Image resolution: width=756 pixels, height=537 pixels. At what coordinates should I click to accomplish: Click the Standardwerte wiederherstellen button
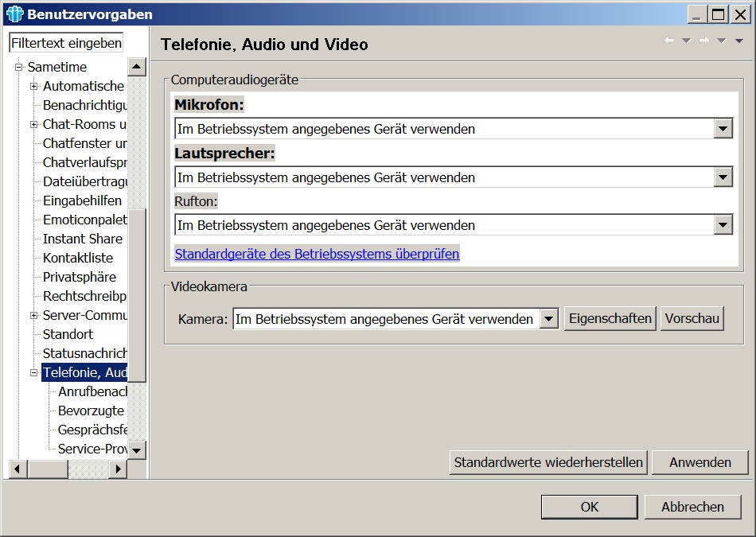(548, 462)
